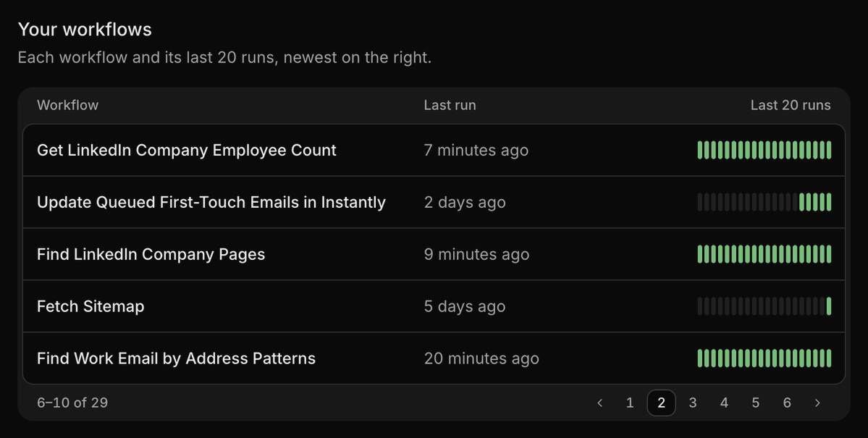Viewport: 868px width, 438px height.
Task: Open the Fetch Sitemap workflow
Action: click(x=90, y=306)
